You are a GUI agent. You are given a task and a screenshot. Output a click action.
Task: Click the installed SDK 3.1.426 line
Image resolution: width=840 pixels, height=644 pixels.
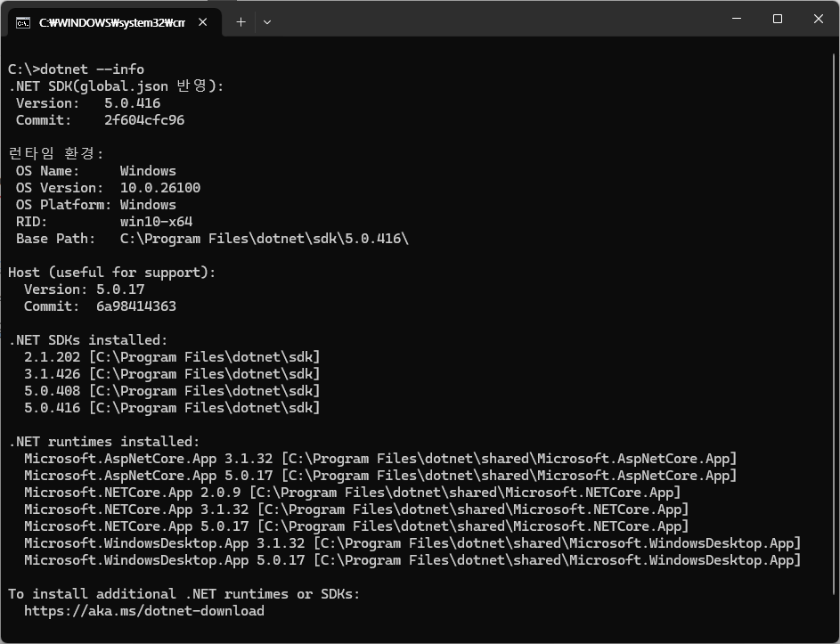pos(172,374)
